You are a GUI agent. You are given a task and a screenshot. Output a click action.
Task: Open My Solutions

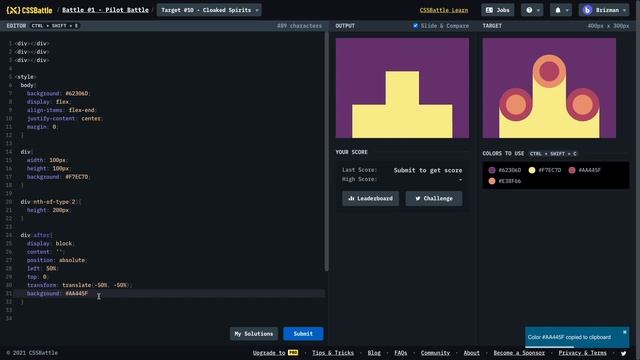pyautogui.click(x=253, y=333)
